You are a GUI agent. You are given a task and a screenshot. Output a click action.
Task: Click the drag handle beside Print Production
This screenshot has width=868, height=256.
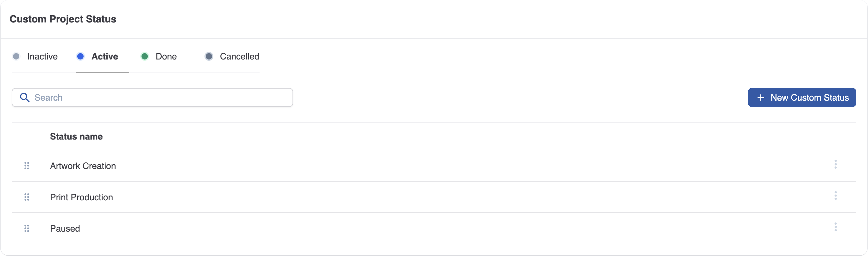click(x=27, y=197)
